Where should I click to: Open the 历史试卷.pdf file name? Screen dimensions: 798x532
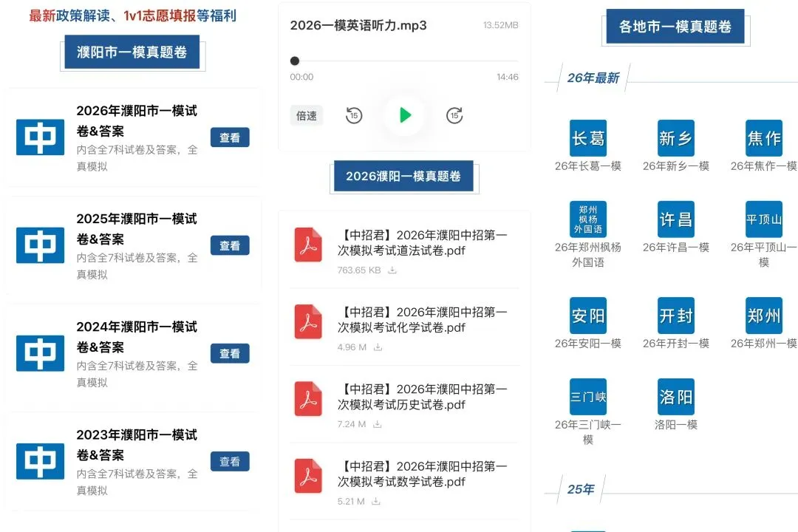pos(423,397)
